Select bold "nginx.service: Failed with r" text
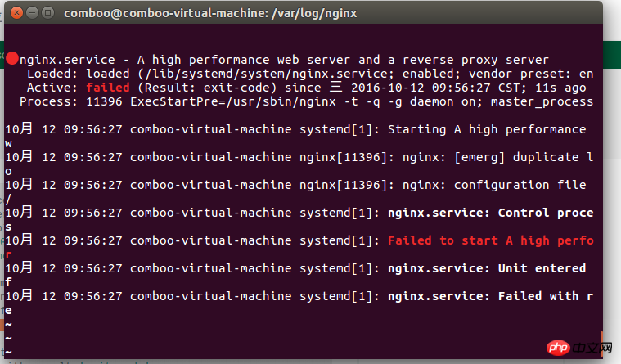This screenshot has width=621, height=364. tap(490, 296)
